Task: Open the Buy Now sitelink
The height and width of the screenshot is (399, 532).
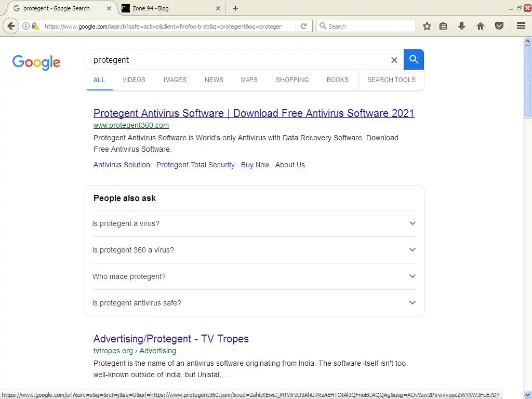Action: coord(255,165)
